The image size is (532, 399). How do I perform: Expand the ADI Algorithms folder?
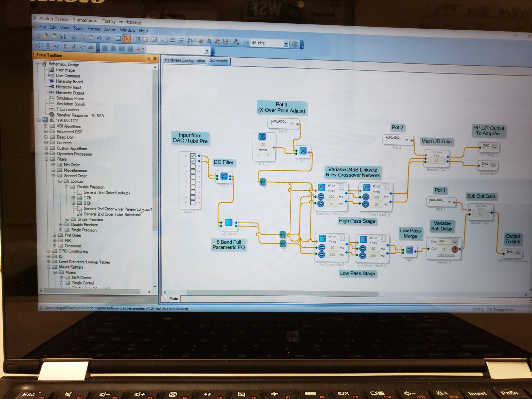point(46,126)
